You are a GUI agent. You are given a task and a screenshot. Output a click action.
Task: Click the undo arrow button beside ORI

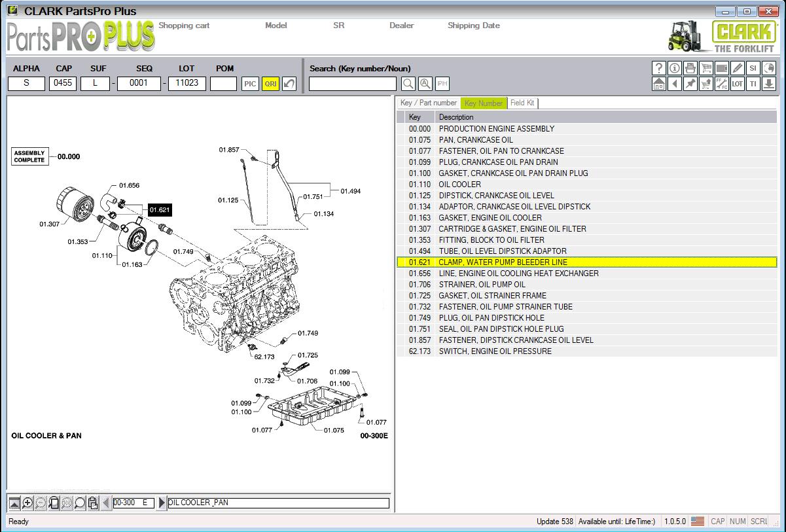click(x=289, y=84)
